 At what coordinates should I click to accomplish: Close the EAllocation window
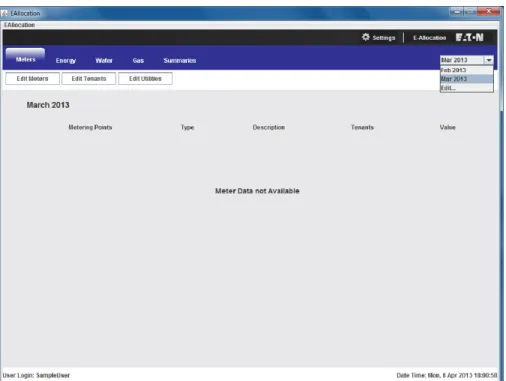point(488,12)
